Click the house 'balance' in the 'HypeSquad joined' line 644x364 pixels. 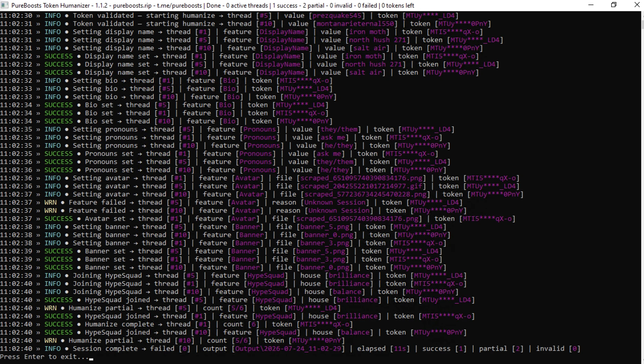pyautogui.click(x=355, y=332)
